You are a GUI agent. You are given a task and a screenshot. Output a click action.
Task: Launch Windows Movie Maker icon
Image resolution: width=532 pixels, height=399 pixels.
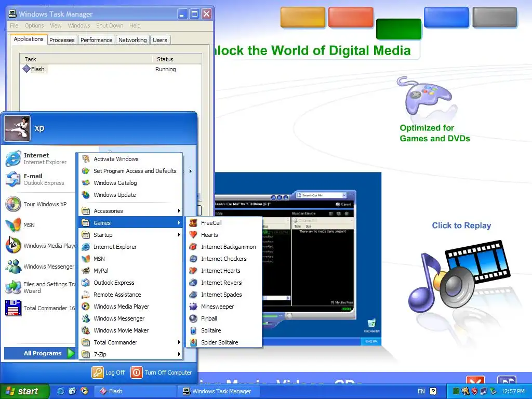point(86,330)
